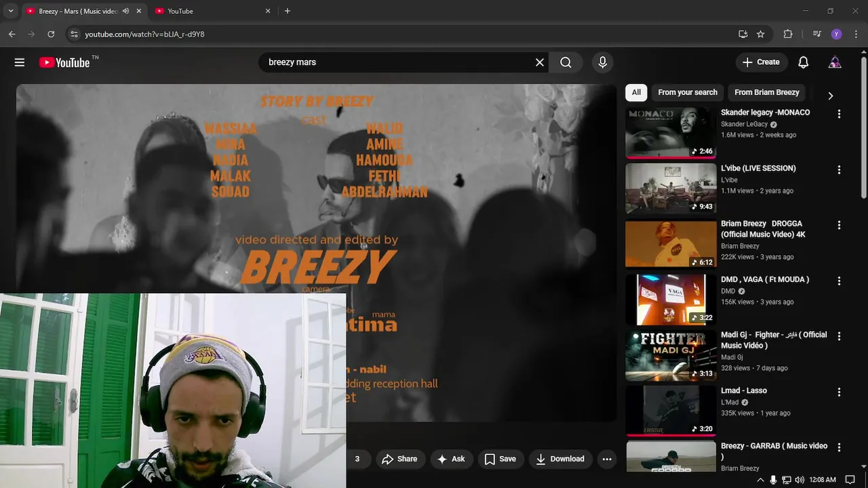The height and width of the screenshot is (488, 868).
Task: Select the 'From Briam Breezy' chip
Action: (x=767, y=92)
